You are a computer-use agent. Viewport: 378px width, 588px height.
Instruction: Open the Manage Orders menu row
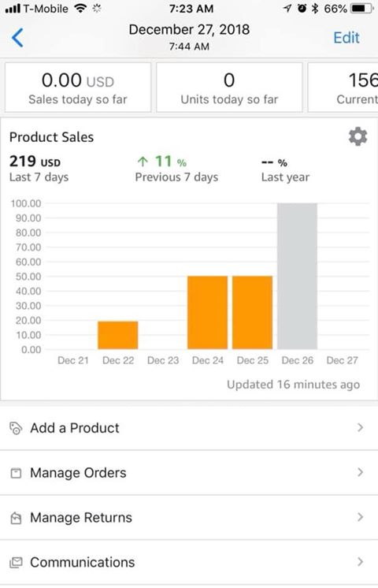[x=189, y=472]
